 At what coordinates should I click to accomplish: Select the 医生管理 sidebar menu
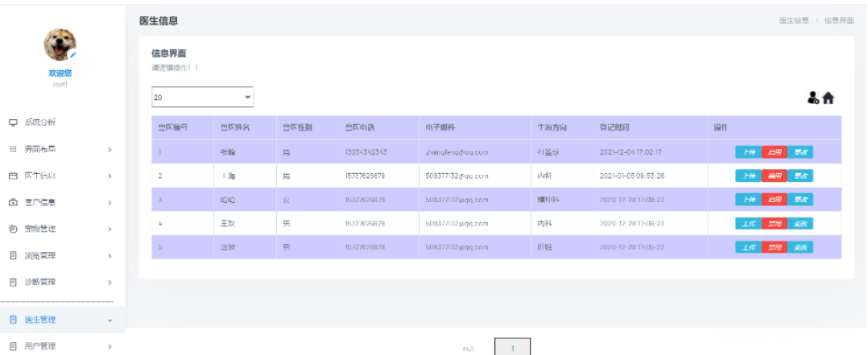pos(63,320)
